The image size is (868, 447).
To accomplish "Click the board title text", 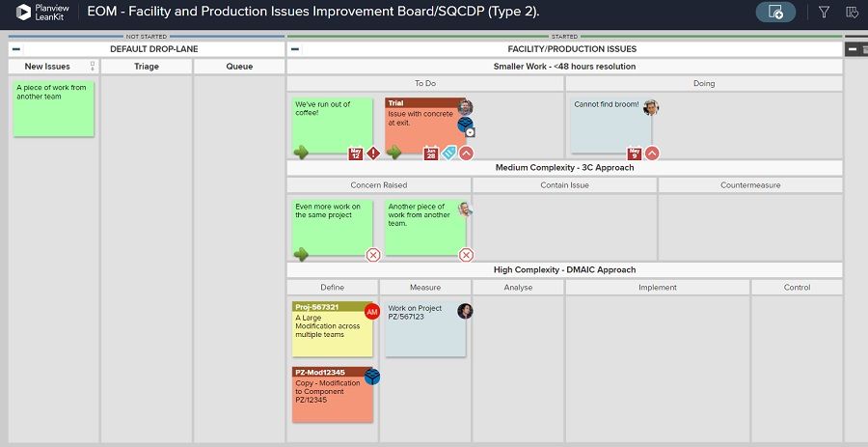I will 313,12.
